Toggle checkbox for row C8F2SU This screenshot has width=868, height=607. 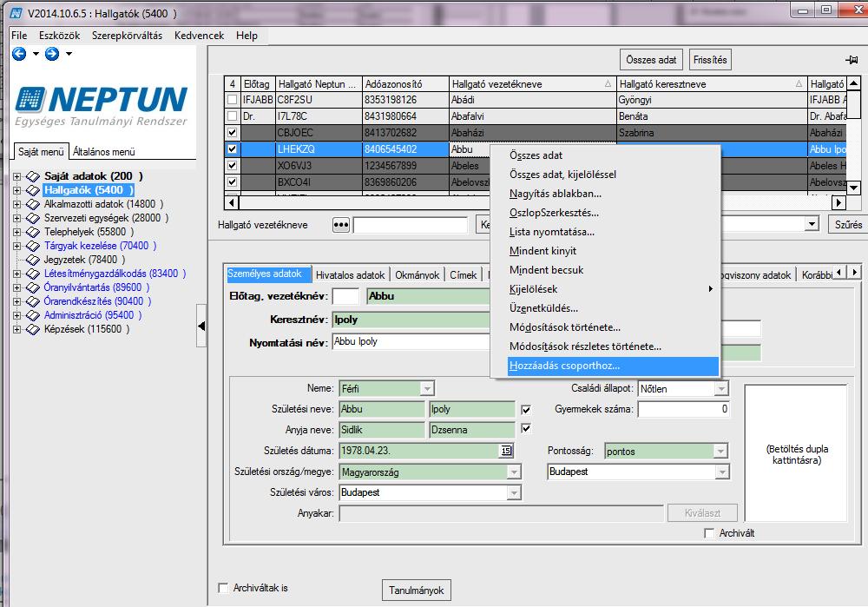pos(233,100)
